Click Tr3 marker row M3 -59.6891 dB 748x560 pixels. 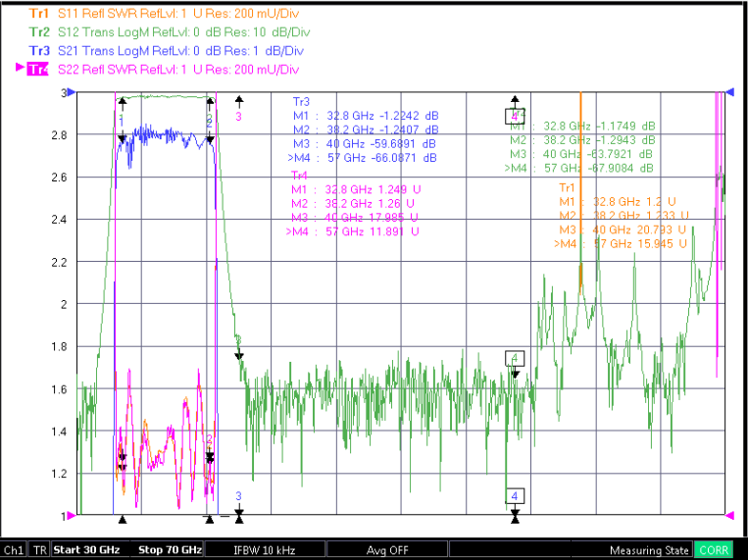(364, 144)
